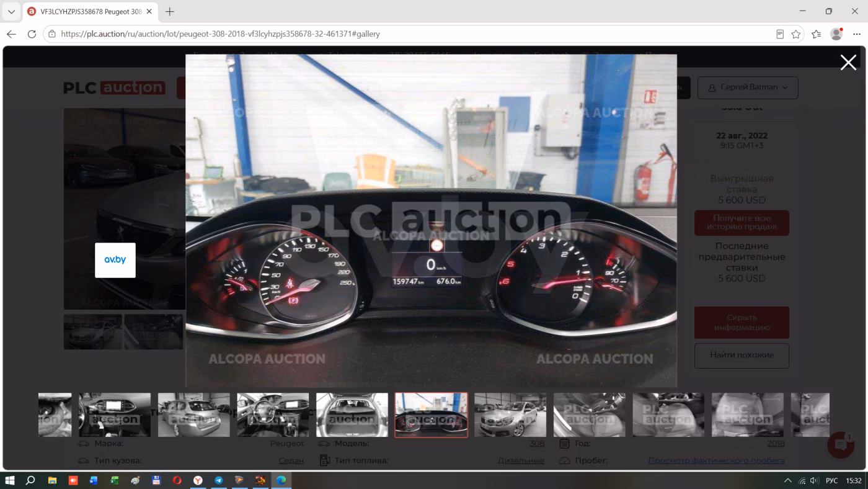Open File Explorer from the taskbar
The image size is (868, 489).
pos(52,480)
